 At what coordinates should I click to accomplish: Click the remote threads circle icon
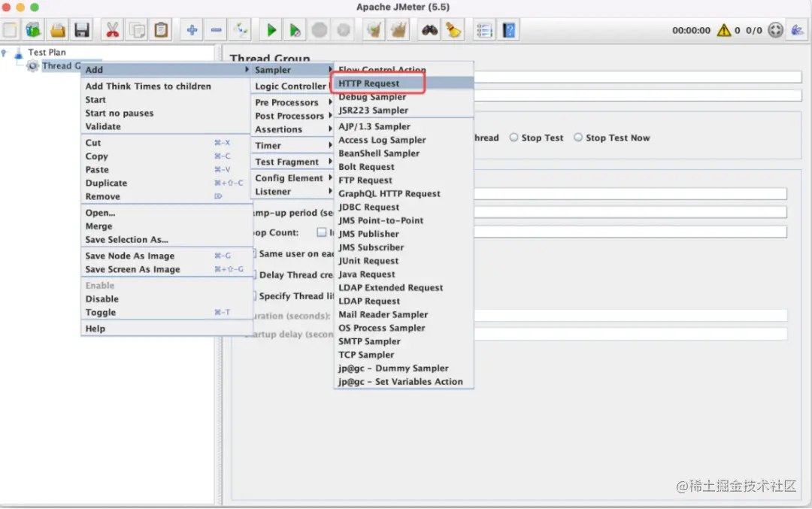coord(775,30)
